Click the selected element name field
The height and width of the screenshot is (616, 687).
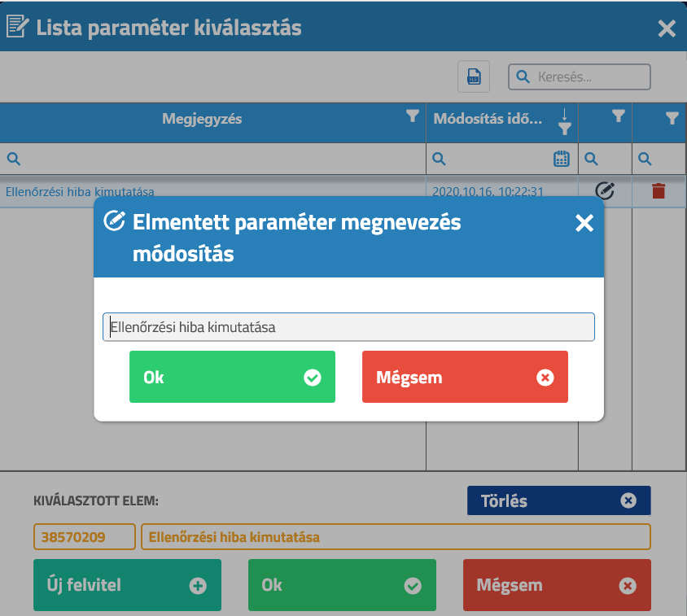point(396,537)
